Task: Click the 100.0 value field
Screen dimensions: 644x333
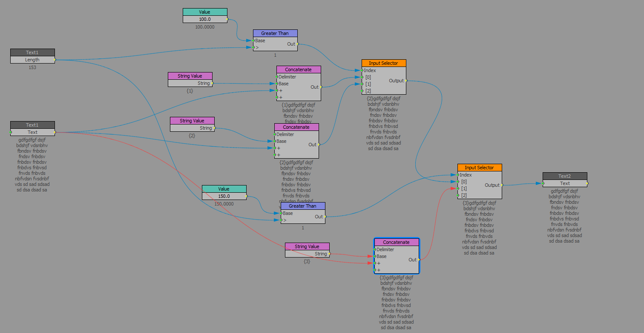Action: click(x=205, y=19)
